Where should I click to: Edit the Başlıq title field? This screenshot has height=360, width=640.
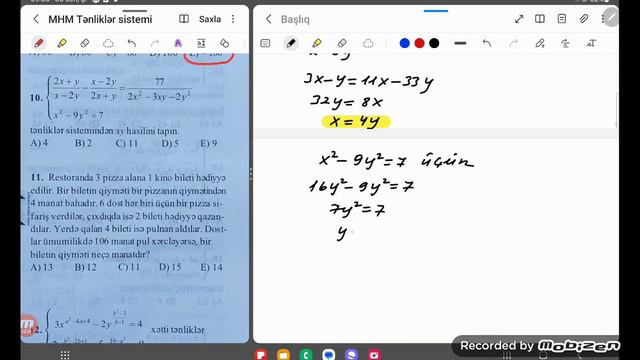point(295,19)
